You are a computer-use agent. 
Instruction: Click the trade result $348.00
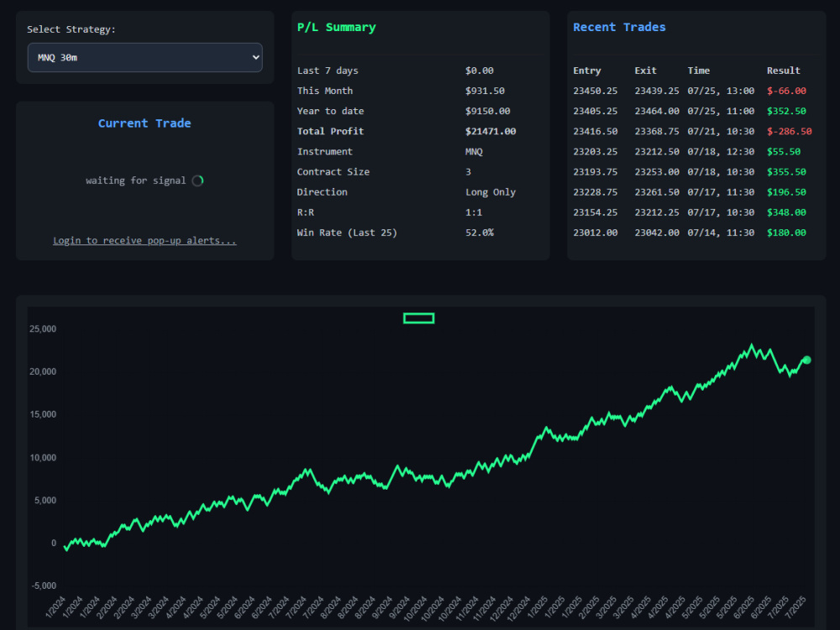pyautogui.click(x=786, y=213)
